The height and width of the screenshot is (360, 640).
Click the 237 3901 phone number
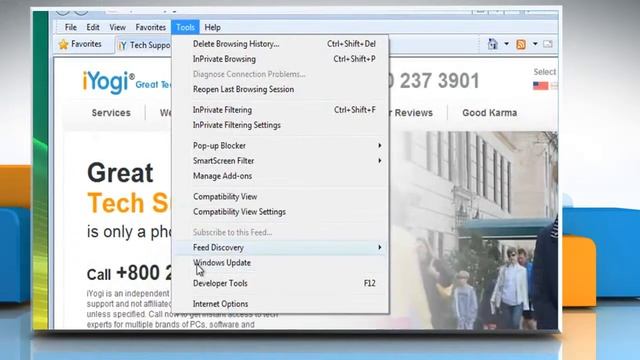(439, 81)
